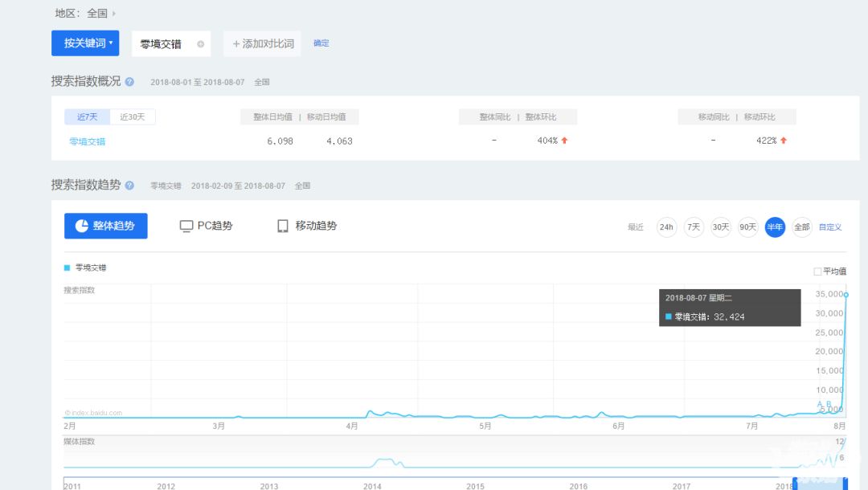The image size is (868, 490).
Task: Click the 2018-08-01 至 2018-08-07 date range text
Action: point(197,82)
